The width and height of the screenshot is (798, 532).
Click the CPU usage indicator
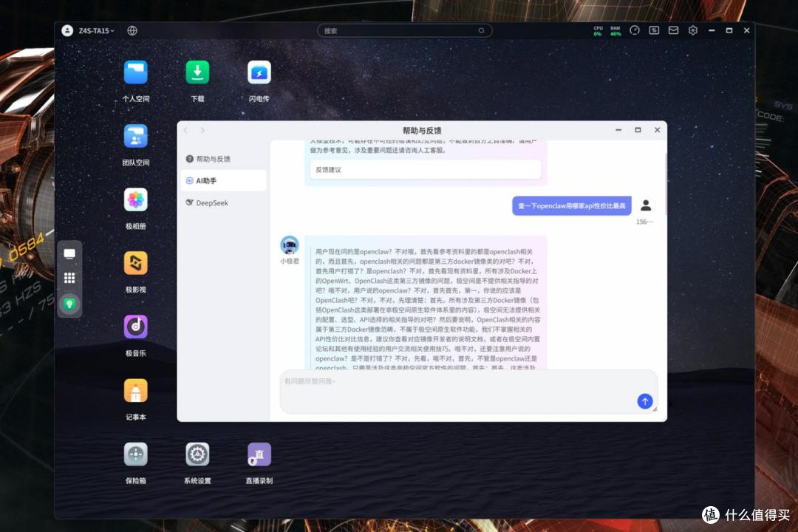(x=598, y=31)
